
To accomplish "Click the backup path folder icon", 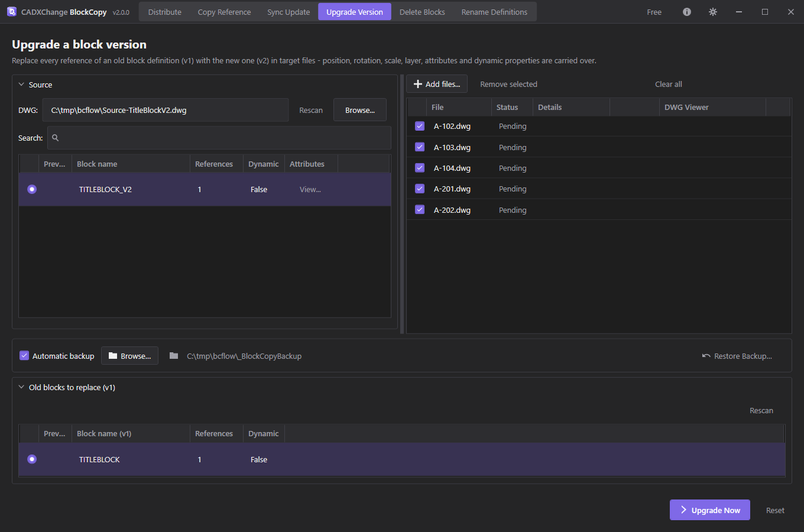I will [x=174, y=356].
